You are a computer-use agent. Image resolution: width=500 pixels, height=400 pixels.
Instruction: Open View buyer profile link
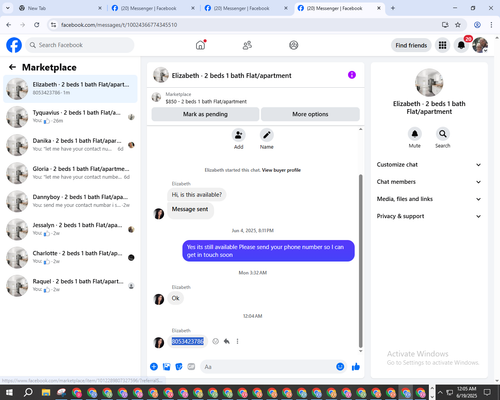(281, 170)
